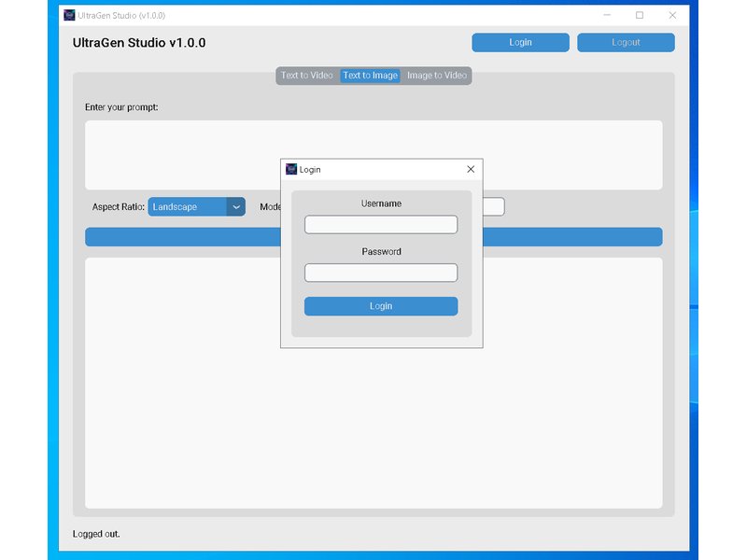Click the Logged out status text
Viewport: 747px width, 560px height.
point(96,534)
